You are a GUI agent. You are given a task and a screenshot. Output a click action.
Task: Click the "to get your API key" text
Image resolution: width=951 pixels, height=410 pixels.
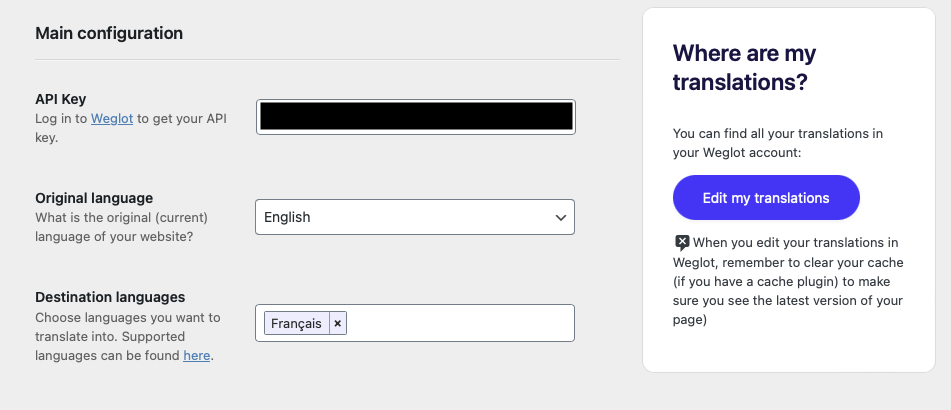[131, 128]
